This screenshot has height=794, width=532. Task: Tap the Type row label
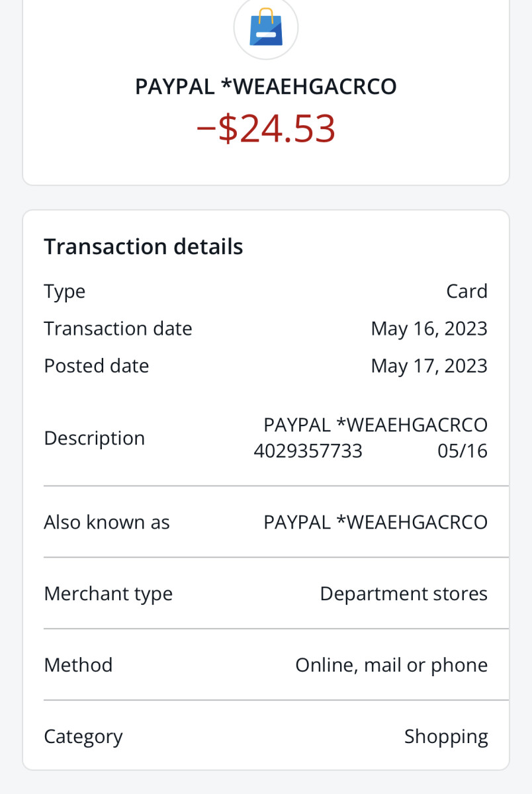tap(65, 292)
